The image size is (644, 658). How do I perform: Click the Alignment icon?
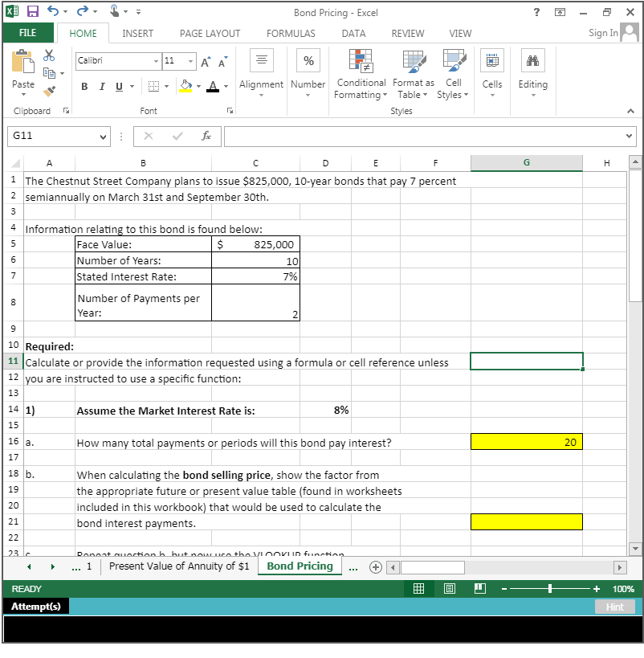coord(262,60)
